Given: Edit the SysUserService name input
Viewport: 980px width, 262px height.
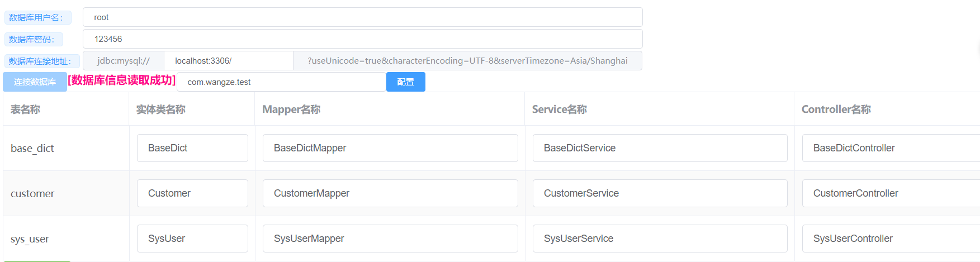Looking at the screenshot, I should [x=660, y=239].
